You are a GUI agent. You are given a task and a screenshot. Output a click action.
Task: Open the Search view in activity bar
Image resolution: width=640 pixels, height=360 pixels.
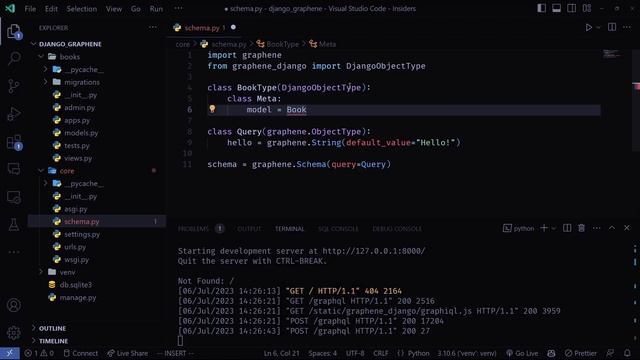tap(14, 58)
